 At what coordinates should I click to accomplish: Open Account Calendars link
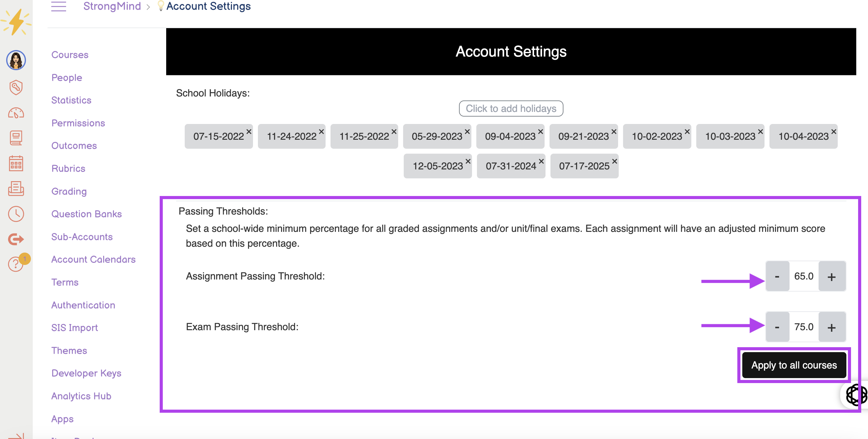[93, 259]
